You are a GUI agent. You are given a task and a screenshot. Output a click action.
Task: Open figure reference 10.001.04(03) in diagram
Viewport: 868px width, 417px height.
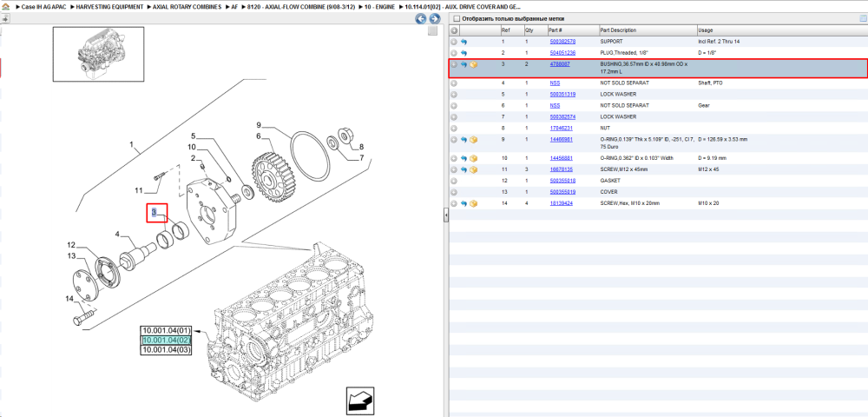[166, 350]
